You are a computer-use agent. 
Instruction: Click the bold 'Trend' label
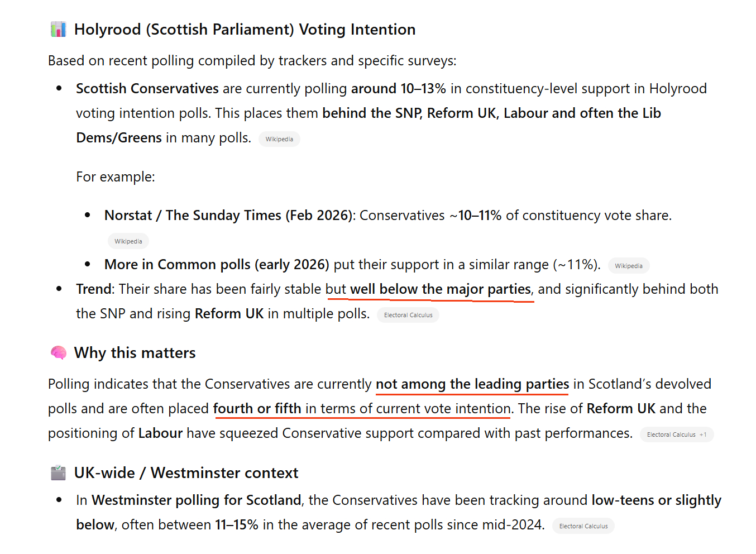(94, 289)
